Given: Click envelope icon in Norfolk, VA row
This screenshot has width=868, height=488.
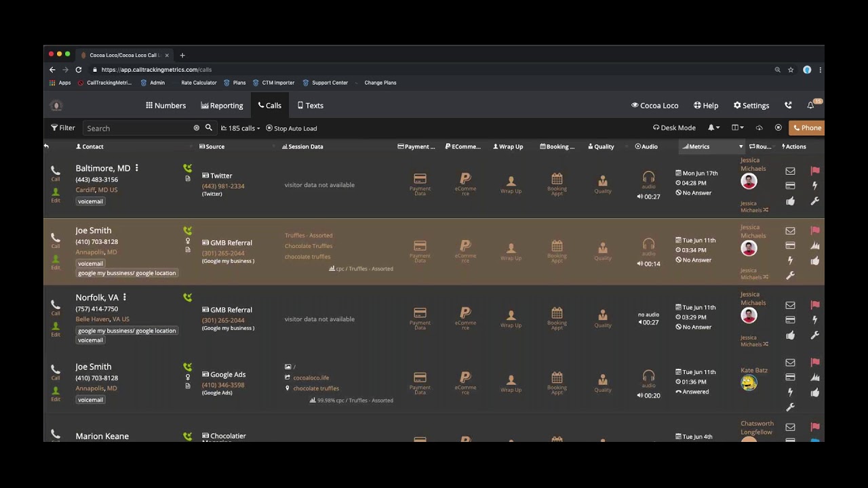Looking at the screenshot, I should pos(790,305).
